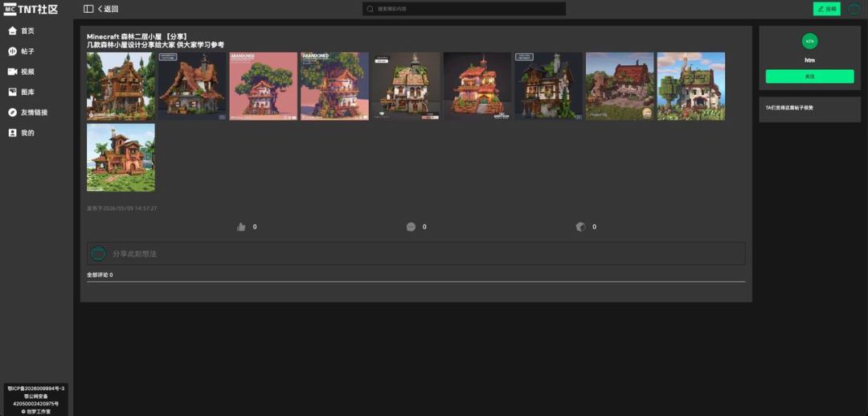Open 视频 with the camera icon
This screenshot has width=868, height=416.
12,72
